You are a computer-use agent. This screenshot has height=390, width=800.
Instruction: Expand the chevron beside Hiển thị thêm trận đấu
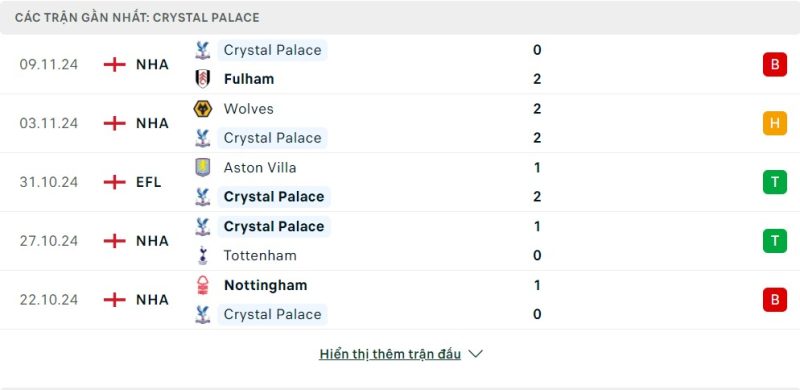point(475,354)
